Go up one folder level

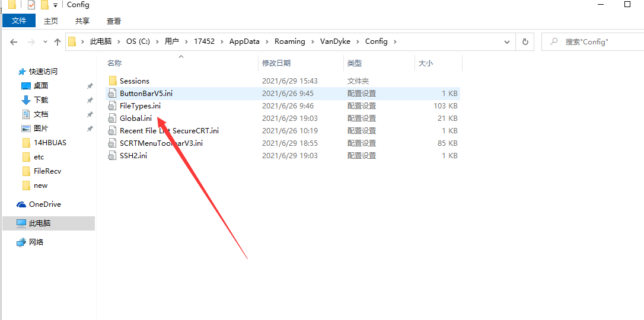click(x=58, y=42)
